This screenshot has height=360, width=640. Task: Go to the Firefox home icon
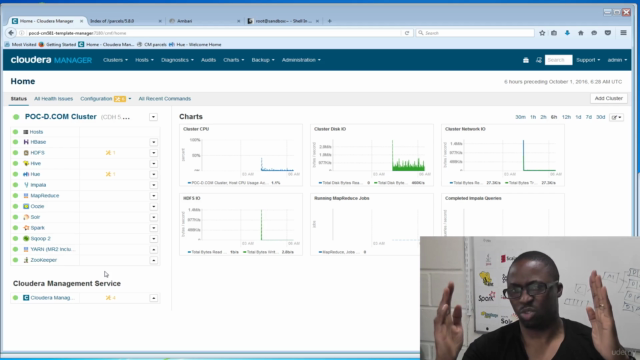581,33
